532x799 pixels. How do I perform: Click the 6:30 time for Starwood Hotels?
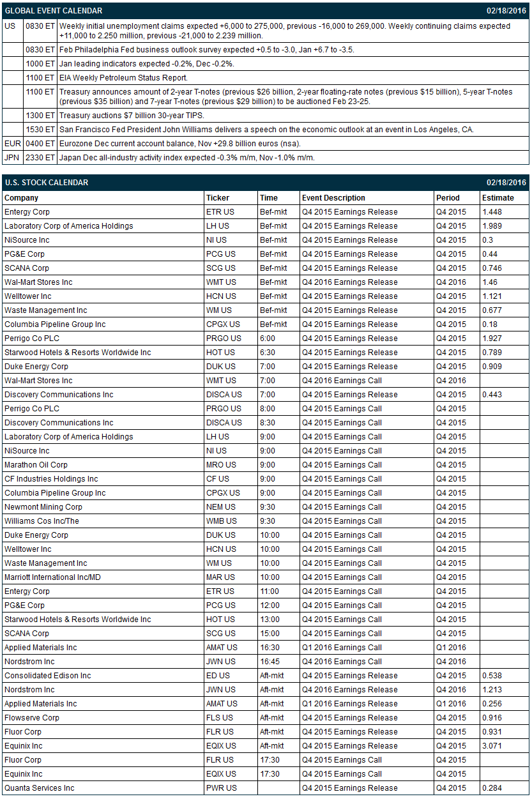[268, 353]
